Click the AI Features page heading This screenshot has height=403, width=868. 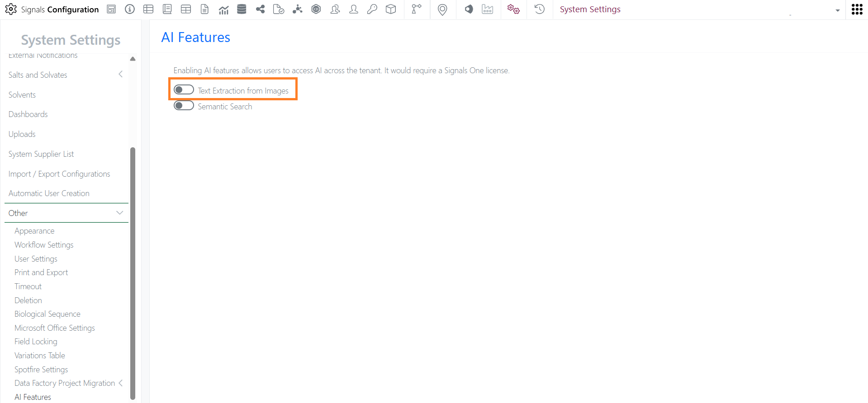pyautogui.click(x=196, y=37)
